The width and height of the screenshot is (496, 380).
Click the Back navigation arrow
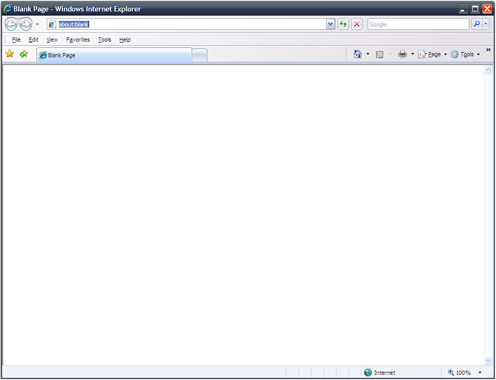tap(11, 24)
